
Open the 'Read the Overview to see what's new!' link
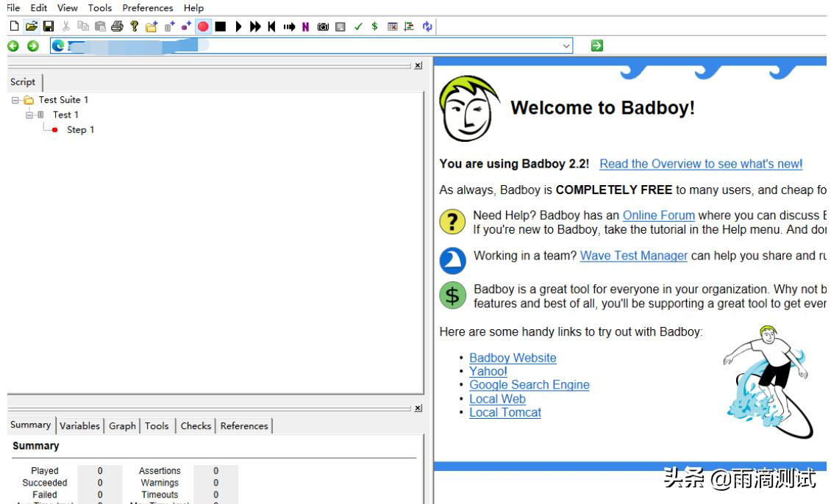pos(701,164)
